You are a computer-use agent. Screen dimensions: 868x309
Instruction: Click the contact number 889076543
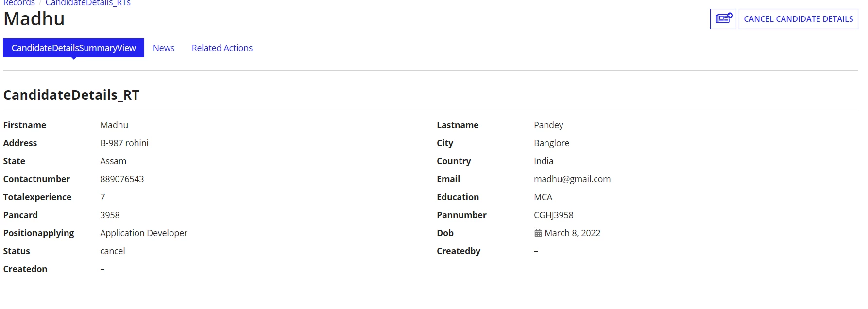[122, 179]
